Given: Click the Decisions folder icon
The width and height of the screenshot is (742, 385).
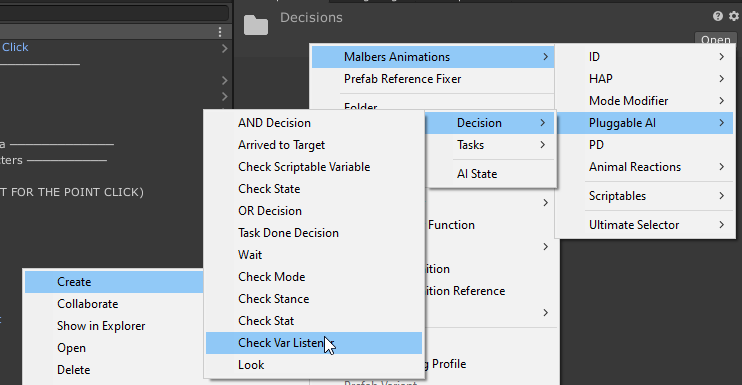Looking at the screenshot, I should [256, 25].
